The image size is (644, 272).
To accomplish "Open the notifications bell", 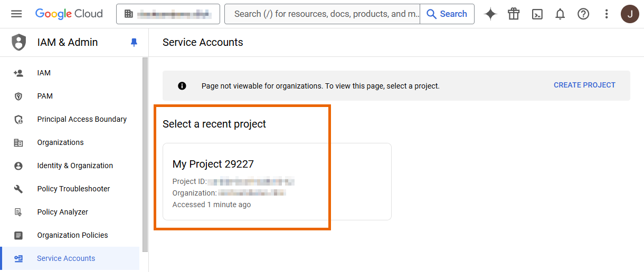I will tap(560, 14).
